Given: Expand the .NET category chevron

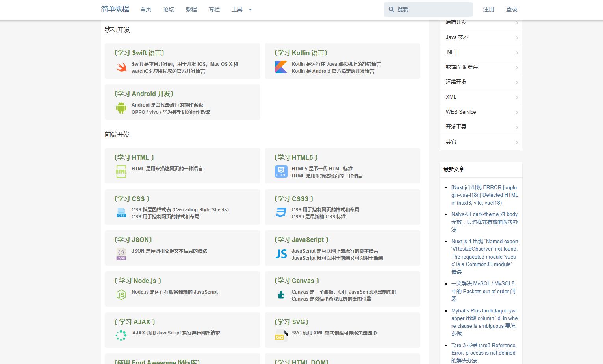Looking at the screenshot, I should pyautogui.click(x=516, y=53).
